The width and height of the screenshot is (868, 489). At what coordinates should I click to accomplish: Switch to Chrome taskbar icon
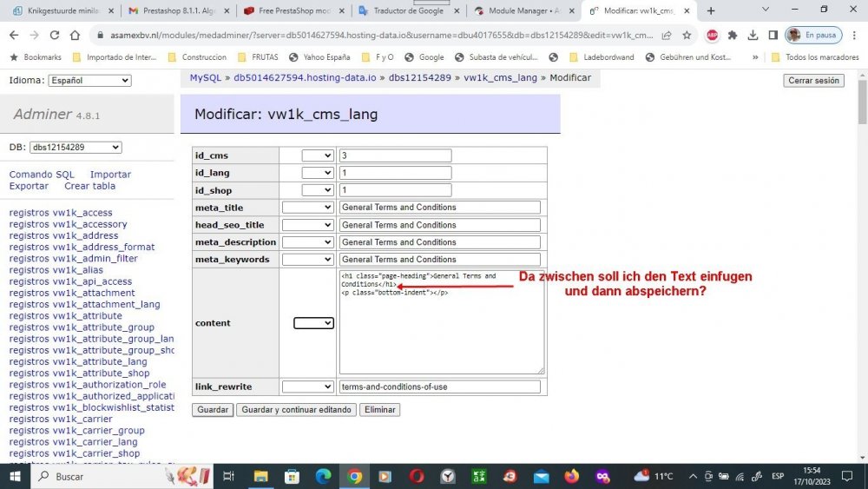tap(355, 476)
